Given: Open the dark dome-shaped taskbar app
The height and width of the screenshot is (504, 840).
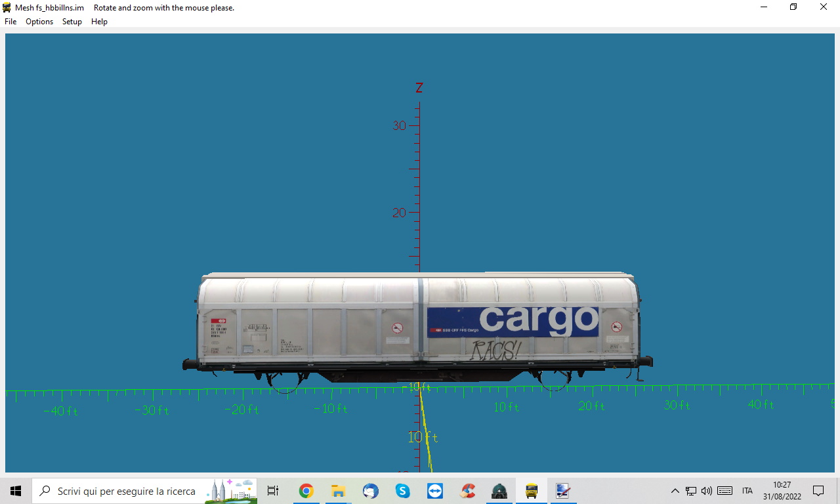Looking at the screenshot, I should point(499,491).
